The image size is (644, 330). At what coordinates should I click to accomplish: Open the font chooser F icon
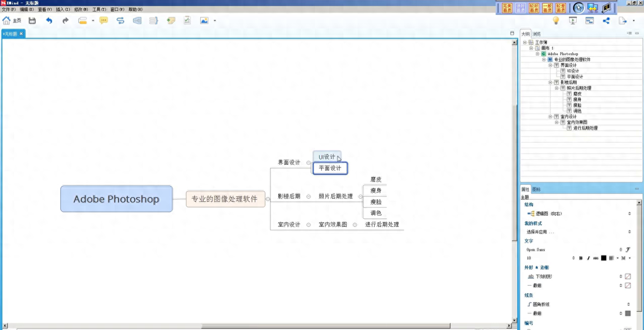tap(628, 249)
